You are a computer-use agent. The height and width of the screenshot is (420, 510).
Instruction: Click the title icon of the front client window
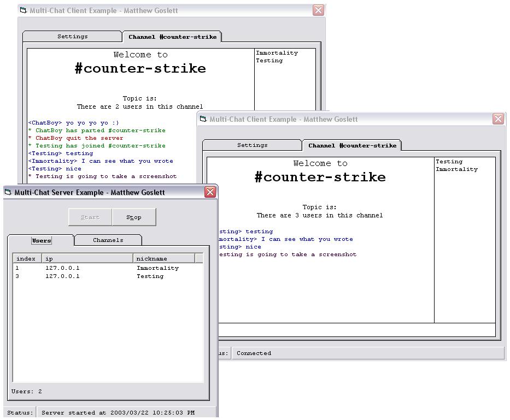(x=203, y=119)
